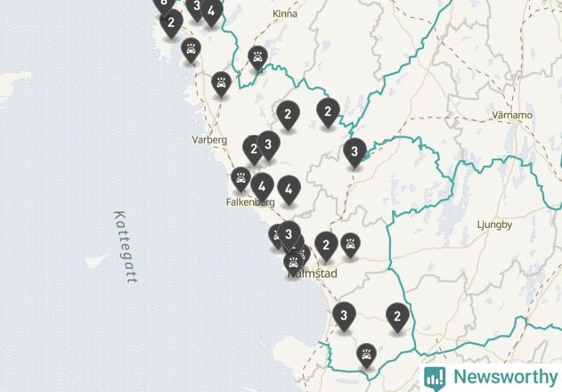Click the 3 cluster marker near Varberg
The image size is (562, 392).
pos(268,146)
